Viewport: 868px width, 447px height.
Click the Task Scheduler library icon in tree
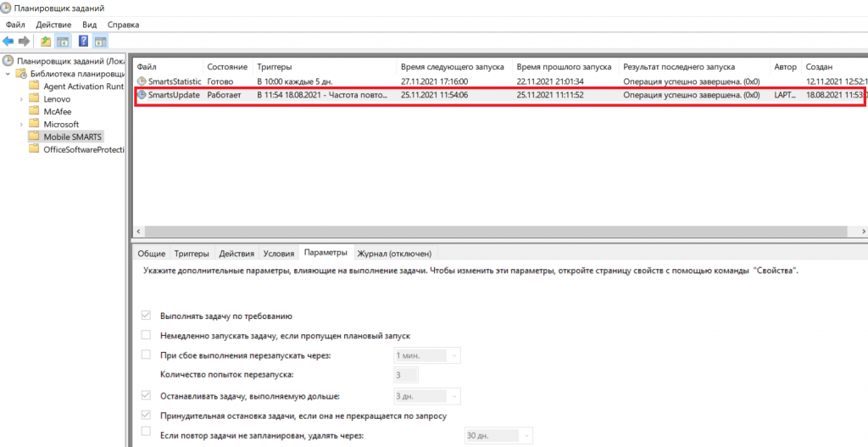[21, 74]
